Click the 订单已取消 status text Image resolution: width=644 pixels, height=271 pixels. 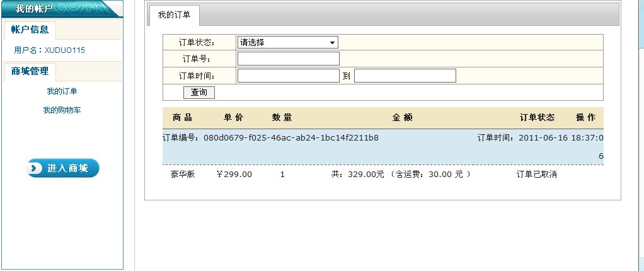click(536, 175)
